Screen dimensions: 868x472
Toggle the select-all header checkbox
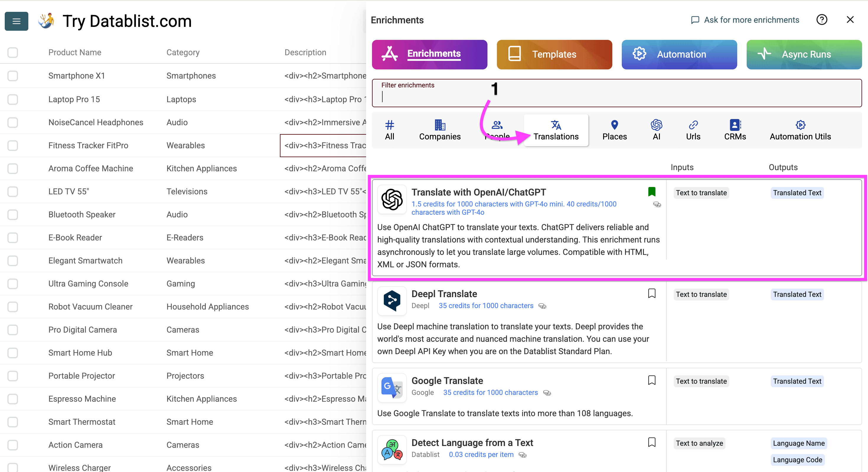coord(13,53)
